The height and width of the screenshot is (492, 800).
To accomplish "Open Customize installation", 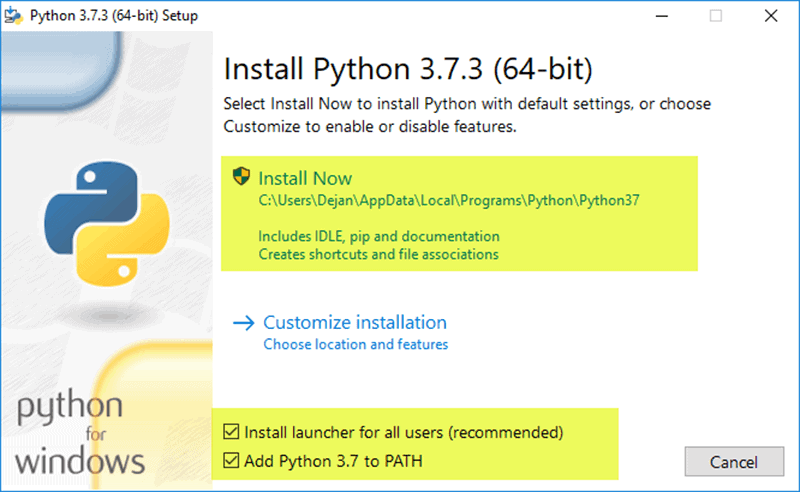I will point(354,323).
